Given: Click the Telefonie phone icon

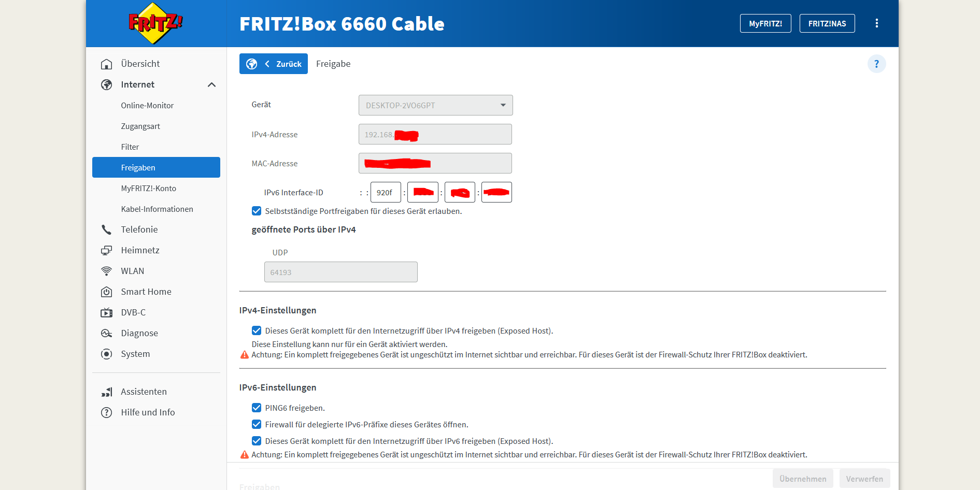Looking at the screenshot, I should pos(107,229).
